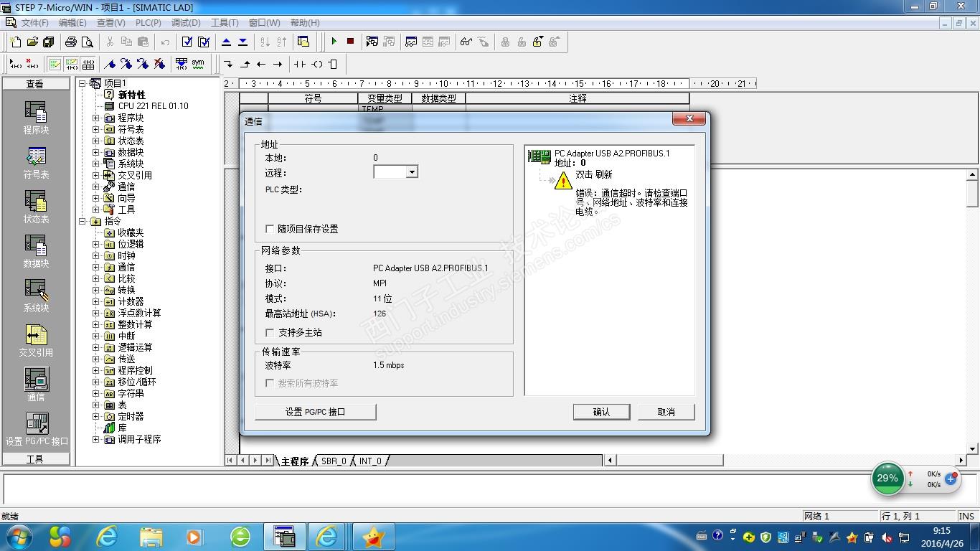Expand the 符号表 tree node
The height and width of the screenshot is (551, 980).
pos(95,129)
